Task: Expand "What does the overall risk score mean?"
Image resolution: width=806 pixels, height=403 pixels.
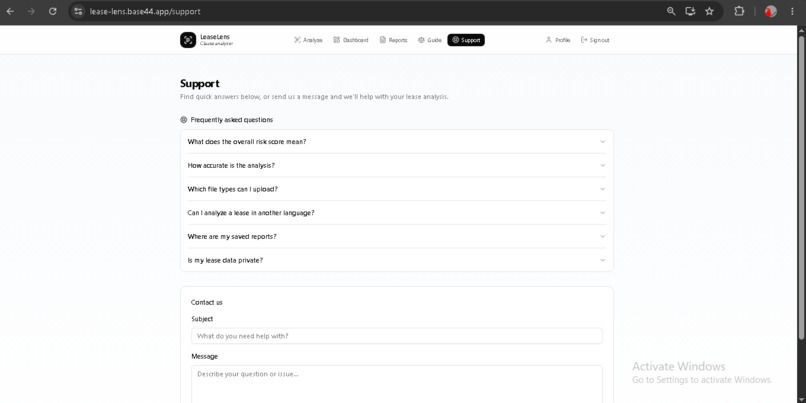Action: 396,141
